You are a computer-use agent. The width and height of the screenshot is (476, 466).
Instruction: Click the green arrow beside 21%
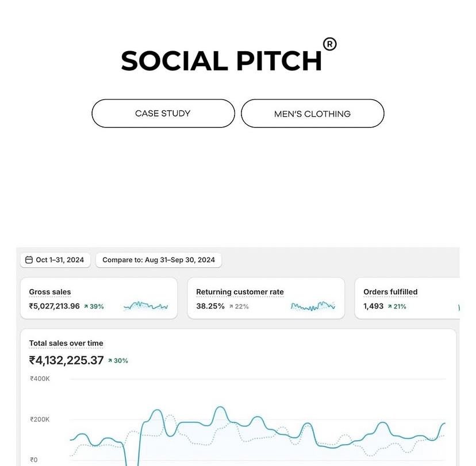pyautogui.click(x=390, y=307)
